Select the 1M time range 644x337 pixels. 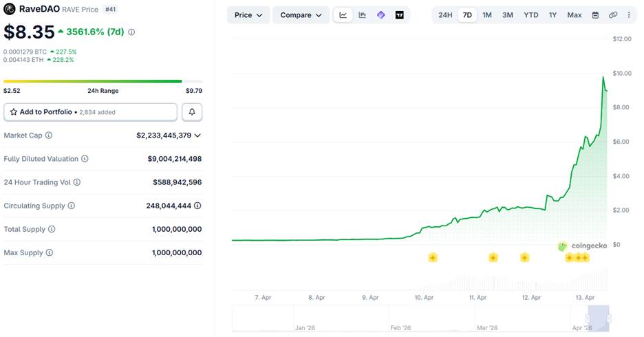[x=487, y=15]
